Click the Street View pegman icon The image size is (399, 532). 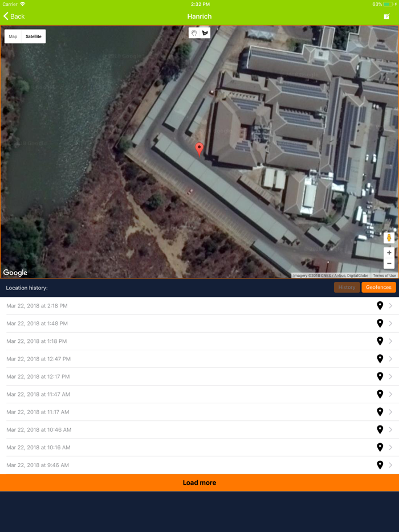point(389,238)
